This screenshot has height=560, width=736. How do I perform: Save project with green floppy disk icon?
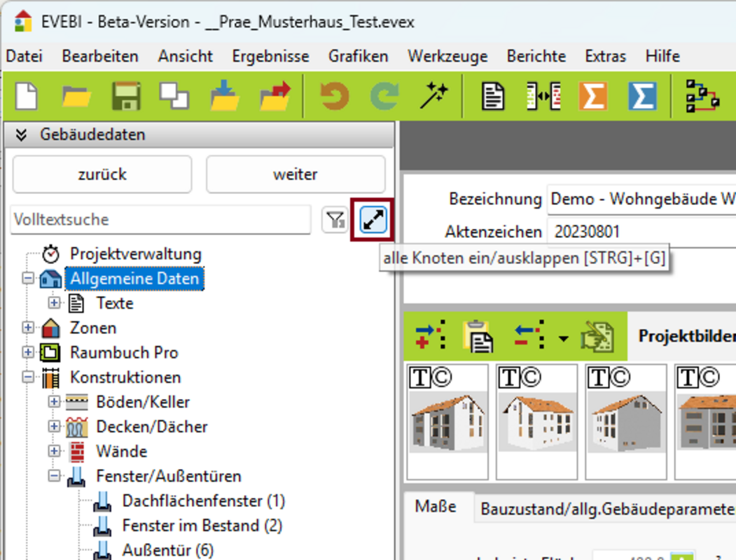point(126,96)
